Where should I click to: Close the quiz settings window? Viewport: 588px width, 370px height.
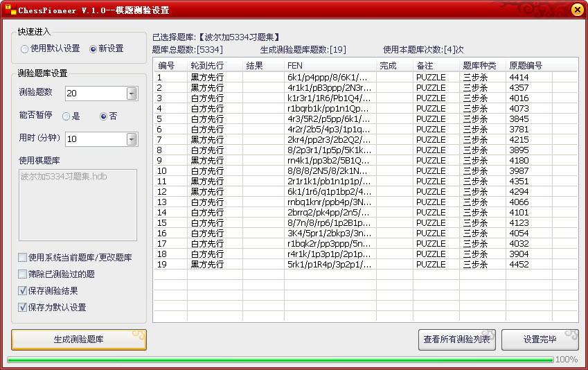(x=577, y=10)
